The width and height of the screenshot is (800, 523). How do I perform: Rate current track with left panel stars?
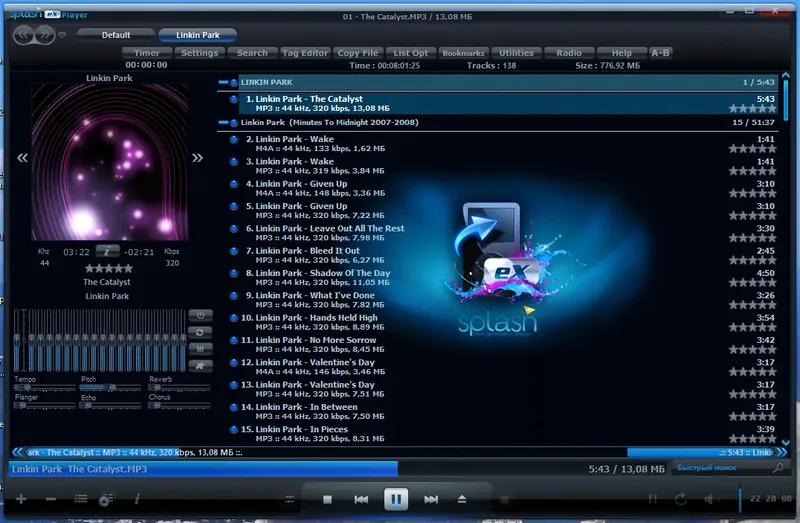[x=109, y=268]
